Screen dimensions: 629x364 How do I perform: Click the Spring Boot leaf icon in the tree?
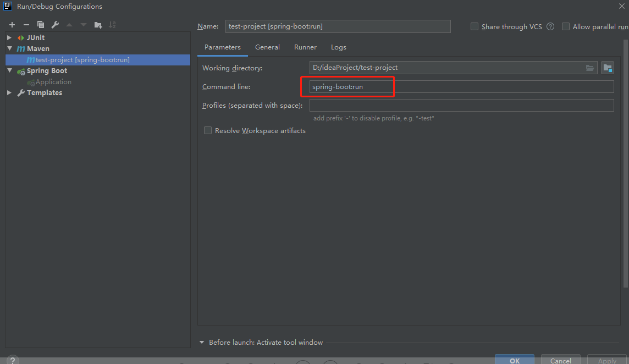click(x=21, y=71)
